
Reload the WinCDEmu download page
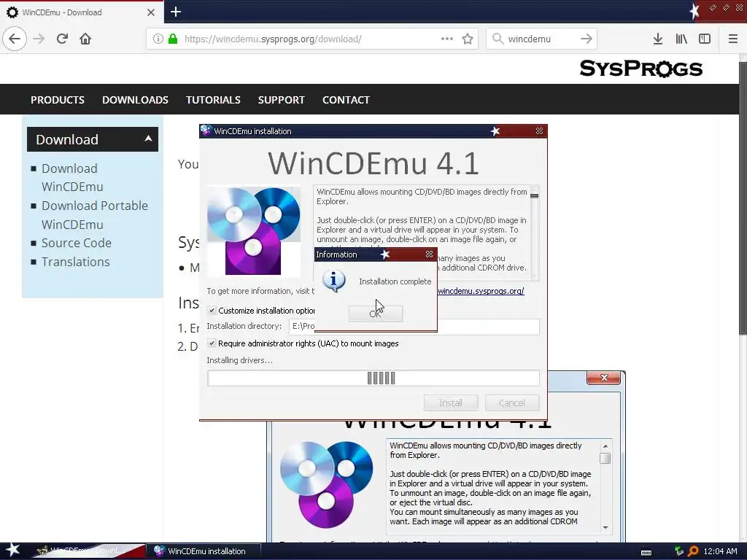[x=62, y=39]
